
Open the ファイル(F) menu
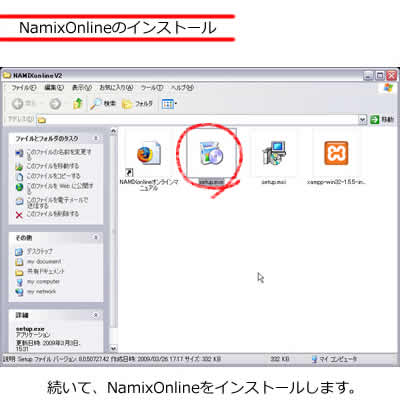point(24,88)
